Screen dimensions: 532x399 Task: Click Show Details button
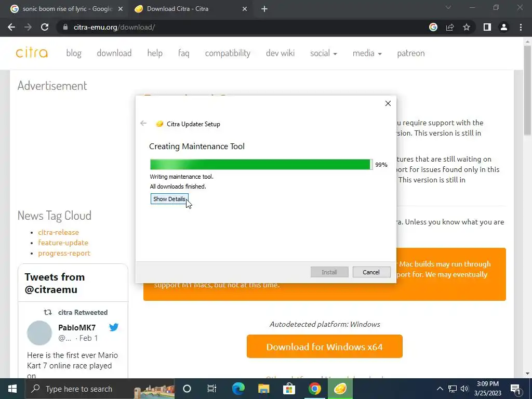169,199
